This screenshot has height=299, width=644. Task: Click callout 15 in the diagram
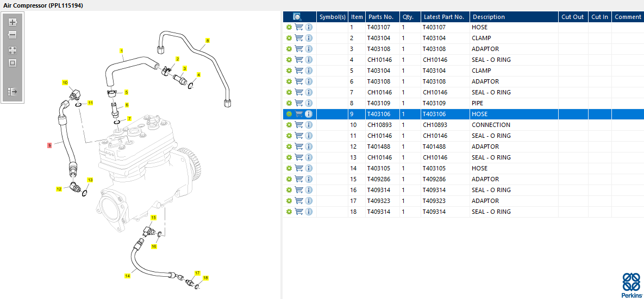pyautogui.click(x=154, y=217)
